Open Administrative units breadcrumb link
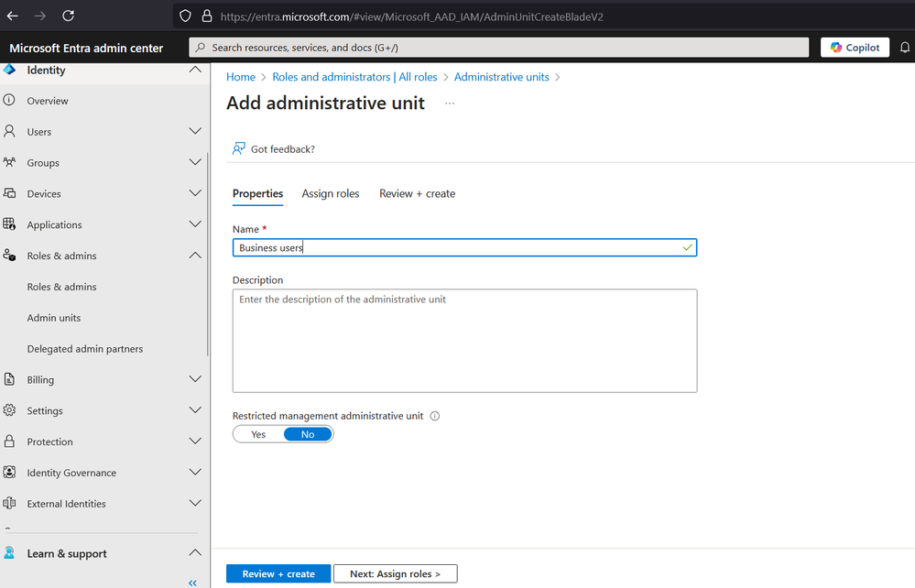915x588 pixels. (x=501, y=77)
